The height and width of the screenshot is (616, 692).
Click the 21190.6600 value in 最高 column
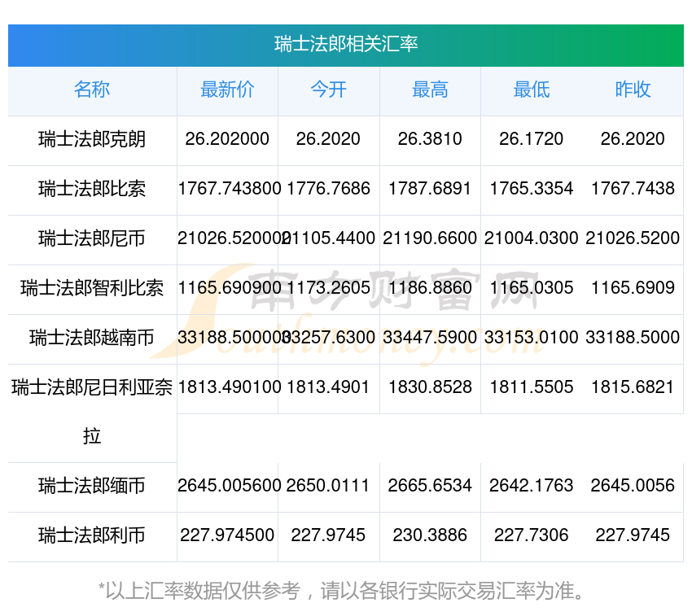pyautogui.click(x=430, y=238)
